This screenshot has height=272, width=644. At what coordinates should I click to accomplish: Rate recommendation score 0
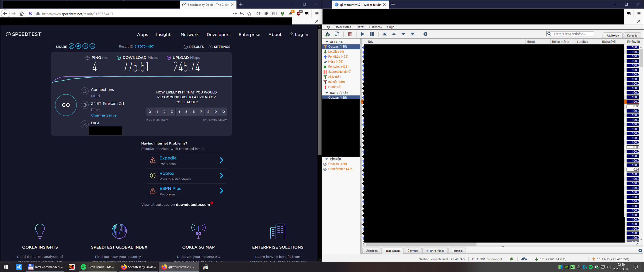coord(150,112)
